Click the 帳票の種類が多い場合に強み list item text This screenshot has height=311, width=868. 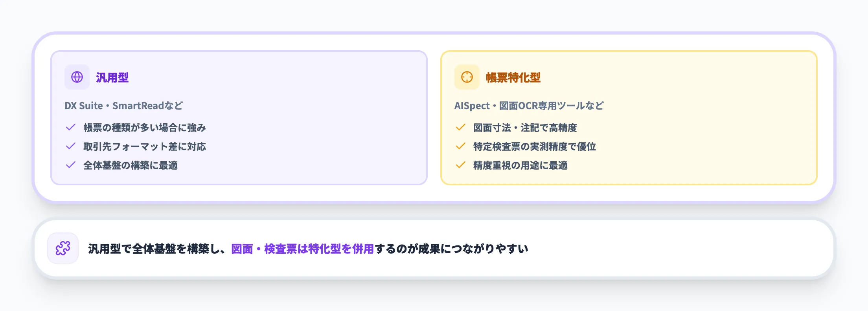pos(144,128)
